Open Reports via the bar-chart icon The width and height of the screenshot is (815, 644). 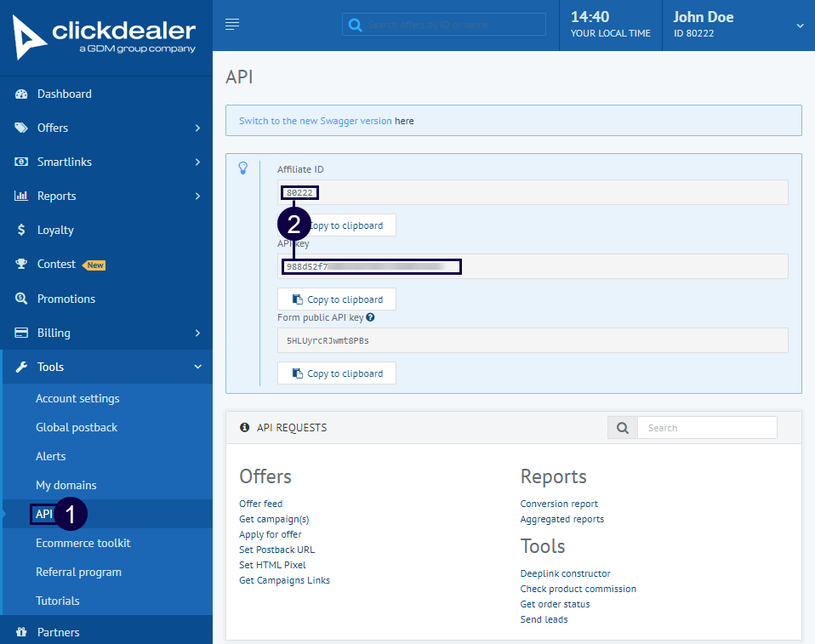click(20, 196)
